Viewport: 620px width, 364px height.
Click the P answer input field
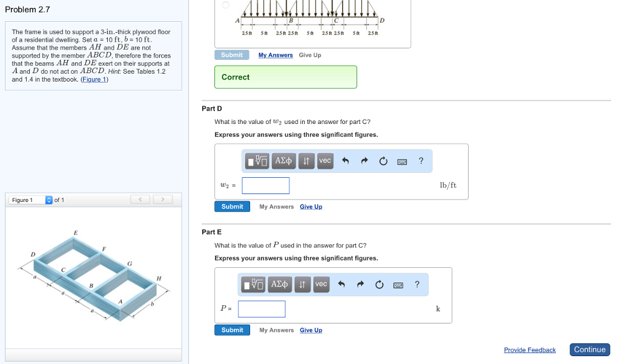(x=262, y=309)
